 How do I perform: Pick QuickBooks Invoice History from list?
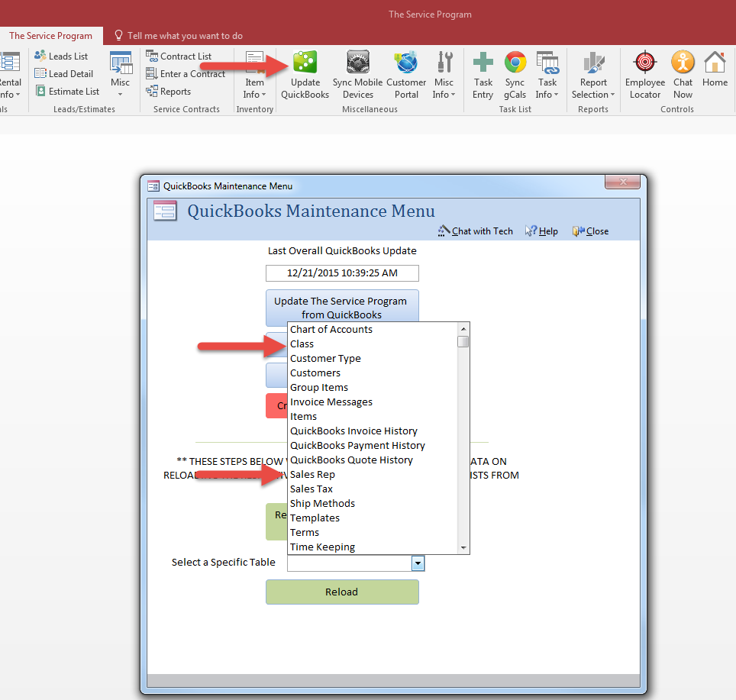pos(353,431)
